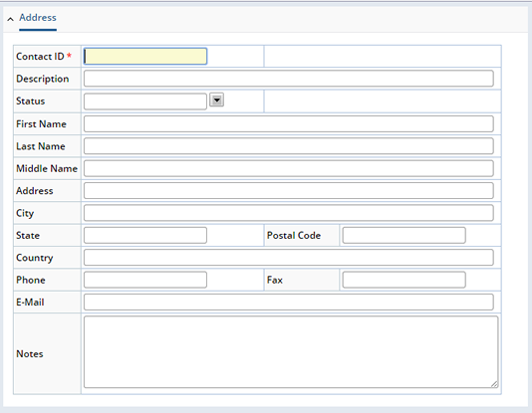Grab the Notes textarea resize handle
The height and width of the screenshot is (413, 532).
(x=495, y=384)
